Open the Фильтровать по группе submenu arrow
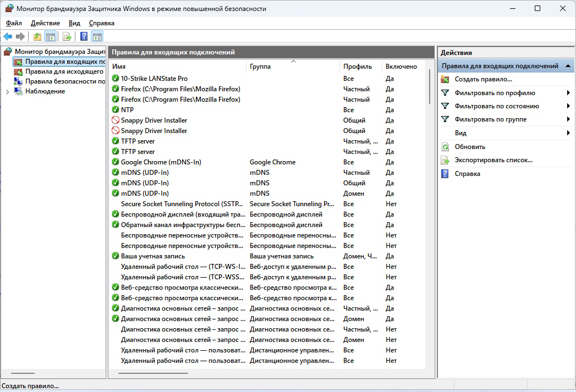 point(568,119)
